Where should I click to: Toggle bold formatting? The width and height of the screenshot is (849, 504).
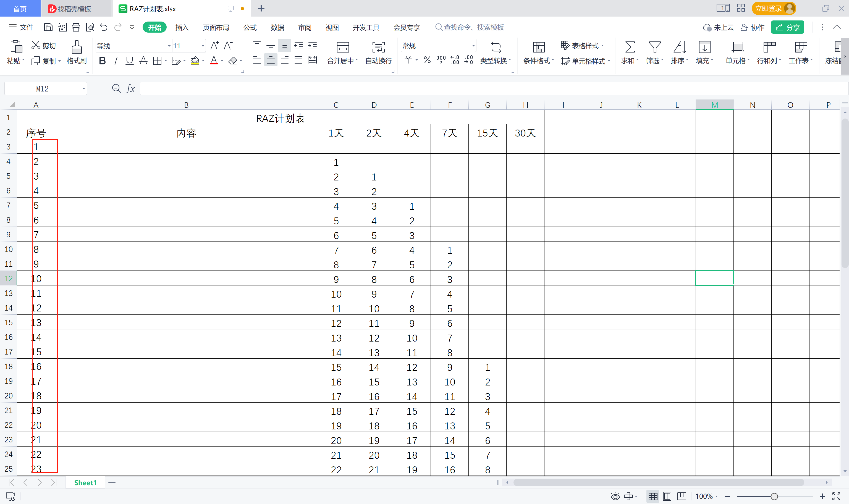pos(102,61)
